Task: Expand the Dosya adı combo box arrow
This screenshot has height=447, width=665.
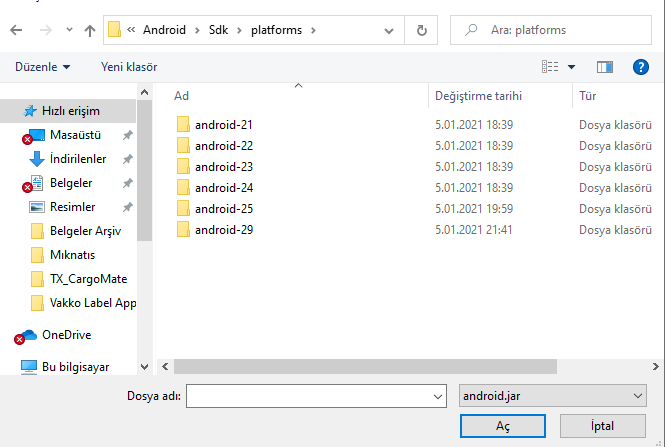Action: point(436,396)
